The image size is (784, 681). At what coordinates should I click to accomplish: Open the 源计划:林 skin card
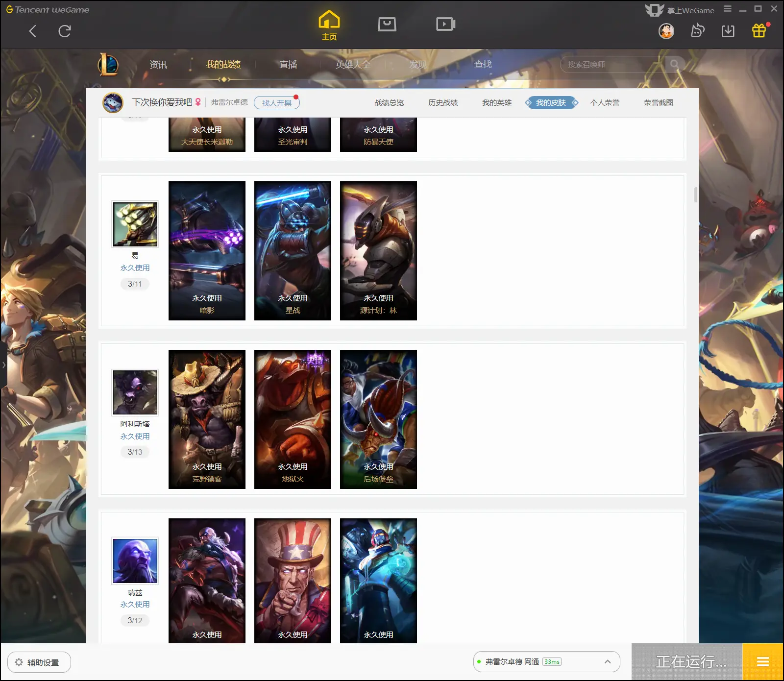378,251
